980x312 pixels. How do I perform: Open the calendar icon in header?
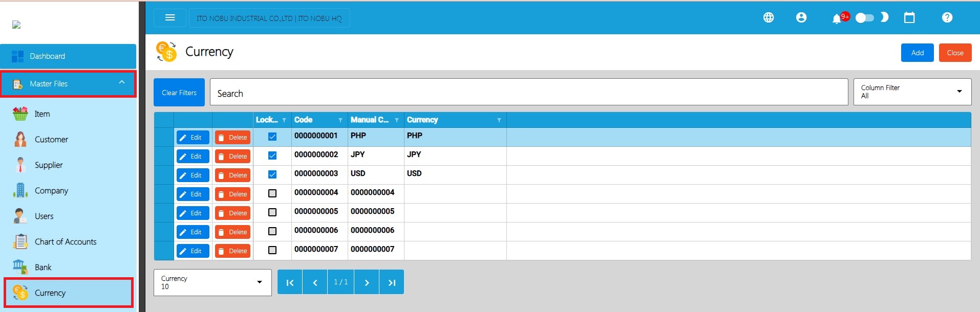tap(909, 18)
